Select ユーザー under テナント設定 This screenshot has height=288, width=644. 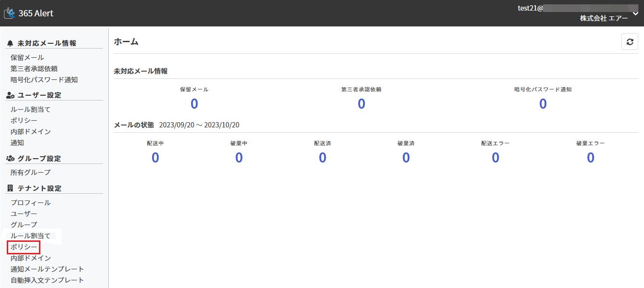24,214
